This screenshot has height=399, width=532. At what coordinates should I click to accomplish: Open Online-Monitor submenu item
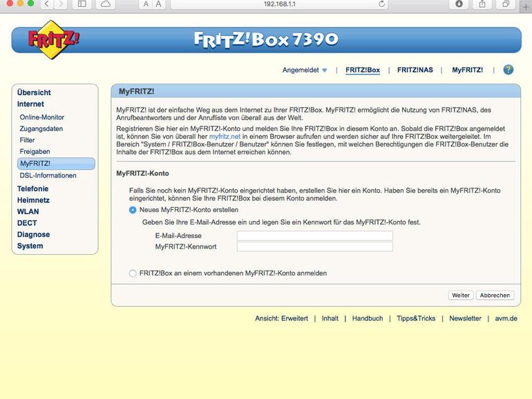point(41,117)
